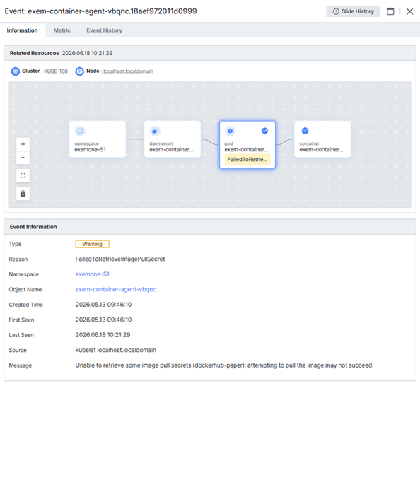Click the Created Time value 2026.05.13 09:46:10

pyautogui.click(x=103, y=305)
